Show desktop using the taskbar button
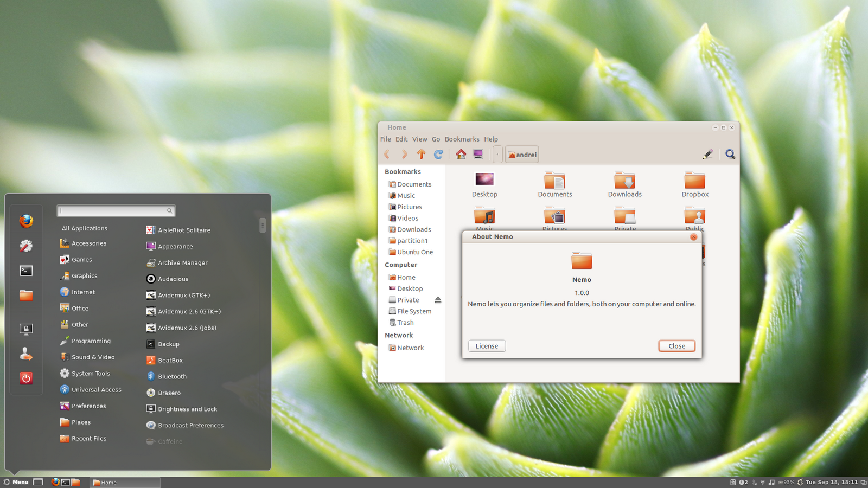Viewport: 868px width, 488px height. (38, 481)
